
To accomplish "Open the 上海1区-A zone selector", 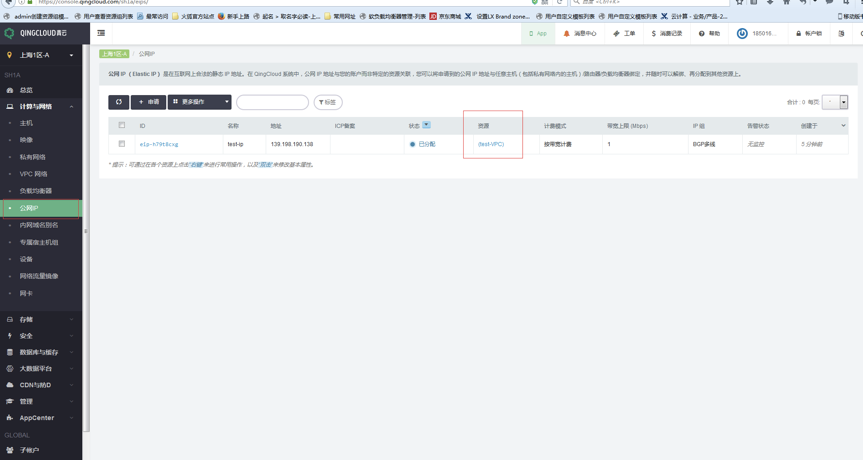I will pyautogui.click(x=41, y=55).
